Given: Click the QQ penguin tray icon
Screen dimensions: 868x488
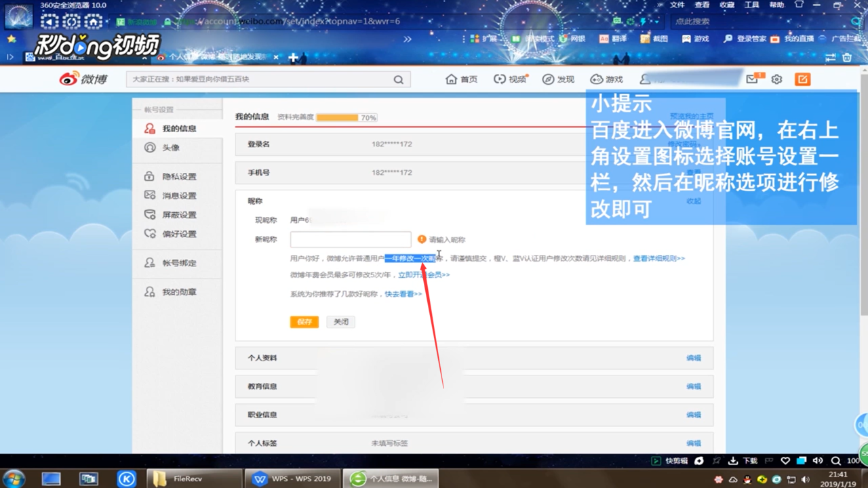Looking at the screenshot, I should (747, 480).
